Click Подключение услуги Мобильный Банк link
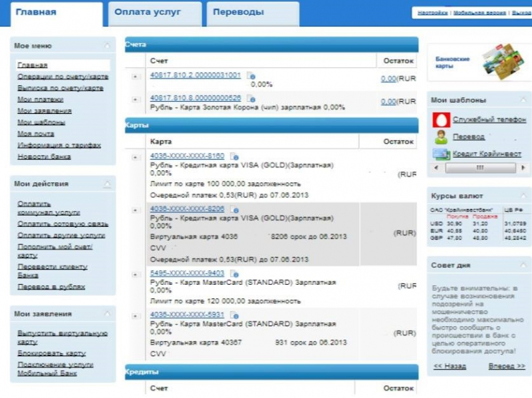The width and height of the screenshot is (532, 398). [x=55, y=369]
